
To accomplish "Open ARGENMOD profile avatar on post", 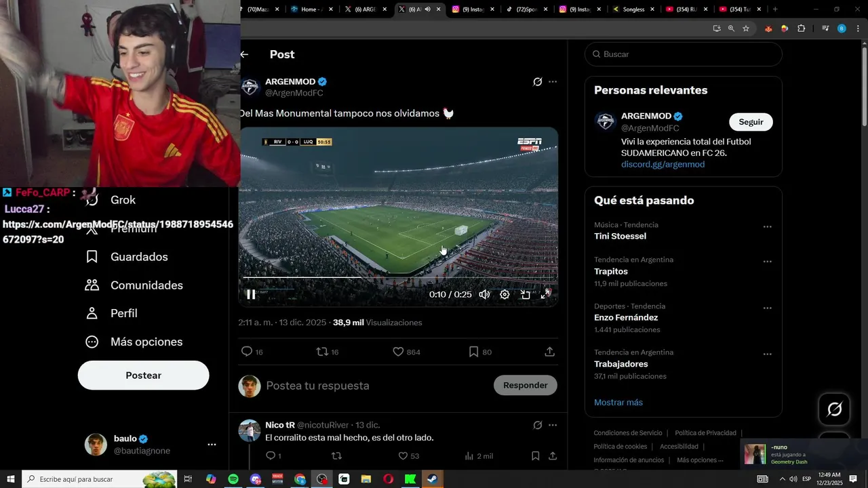I will [250, 87].
